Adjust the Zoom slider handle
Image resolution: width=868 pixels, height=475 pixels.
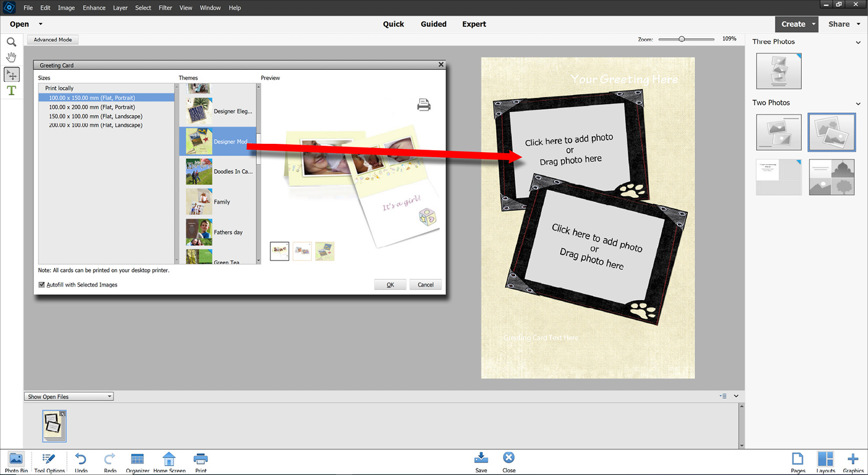[682, 39]
